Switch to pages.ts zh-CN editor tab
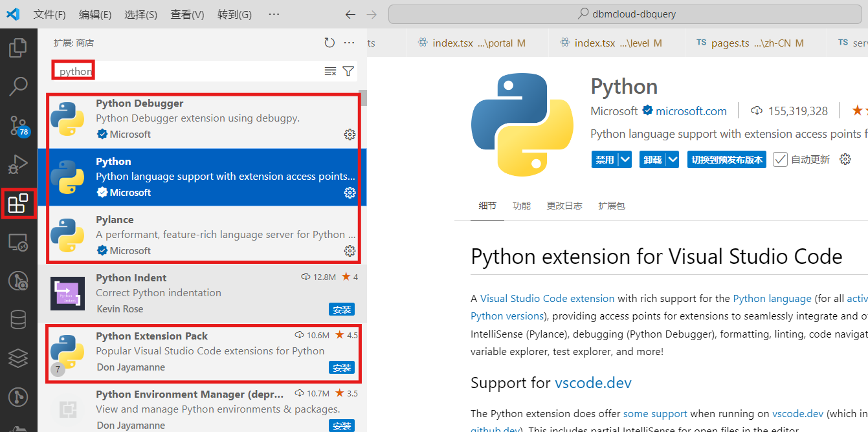The width and height of the screenshot is (868, 432). click(x=755, y=43)
